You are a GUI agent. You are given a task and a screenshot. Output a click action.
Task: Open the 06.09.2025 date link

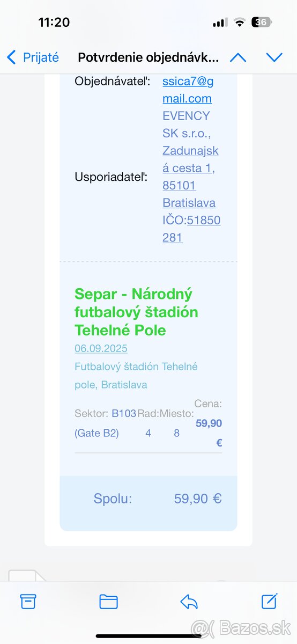coord(101,348)
